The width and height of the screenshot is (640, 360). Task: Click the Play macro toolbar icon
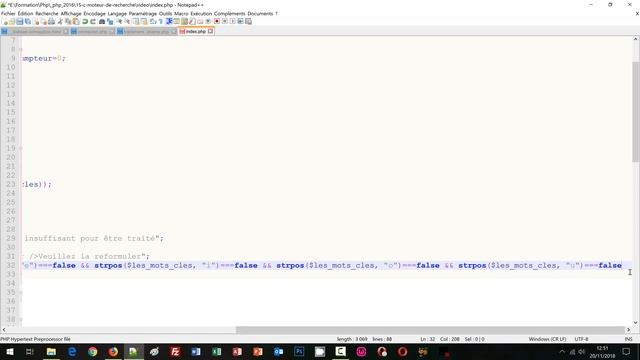[233, 22]
